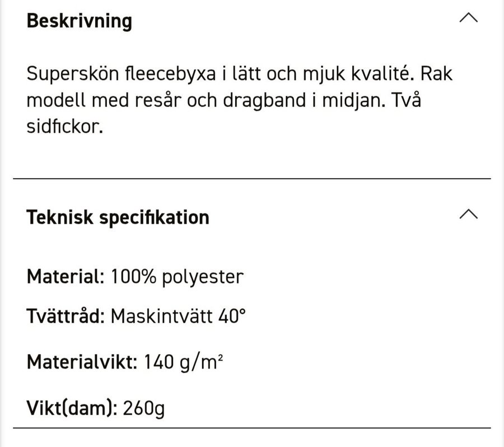Screen dimensions: 504x447
Task: Select the 260g weight value
Action: coord(144,408)
